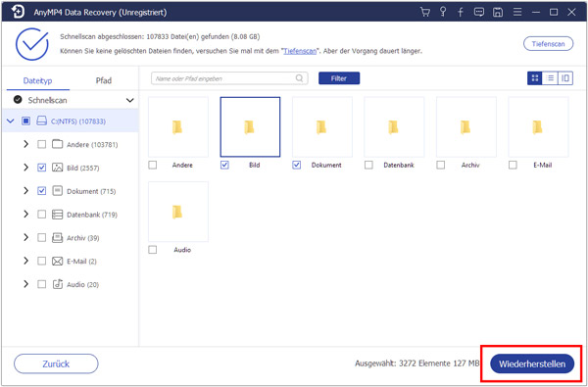Expand the Datenbank tree node
This screenshot has height=387, width=588.
25,215
